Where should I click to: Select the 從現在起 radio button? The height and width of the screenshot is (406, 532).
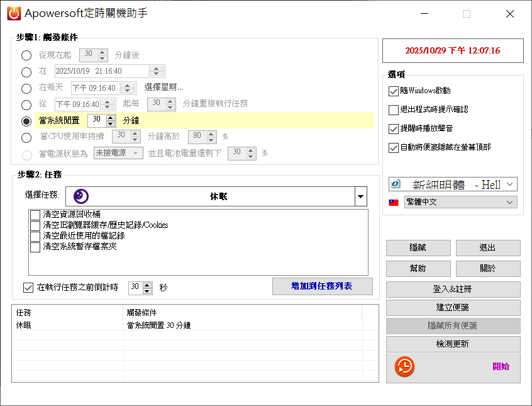pyautogui.click(x=26, y=55)
